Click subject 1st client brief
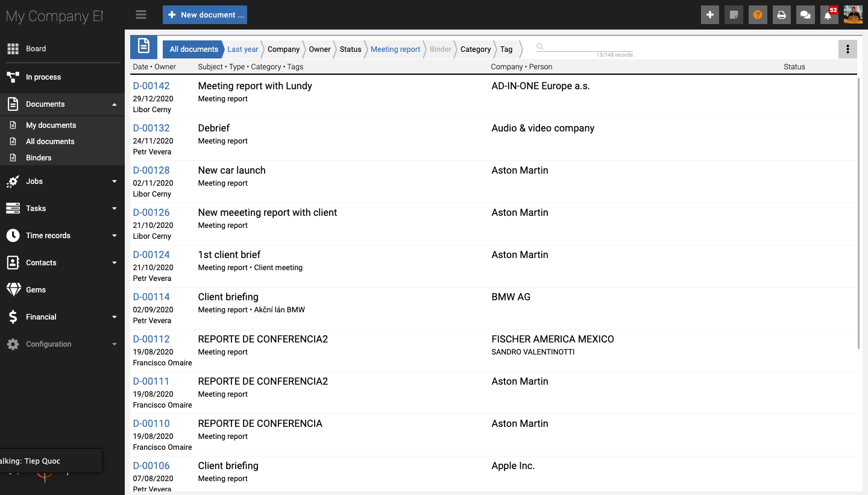This screenshot has width=868, height=495. (x=229, y=255)
